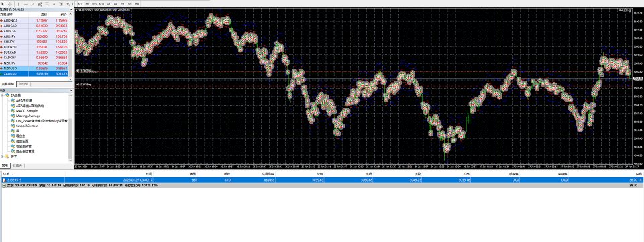Click the arrows objects tool icon
The image size is (644, 242).
point(68,4)
